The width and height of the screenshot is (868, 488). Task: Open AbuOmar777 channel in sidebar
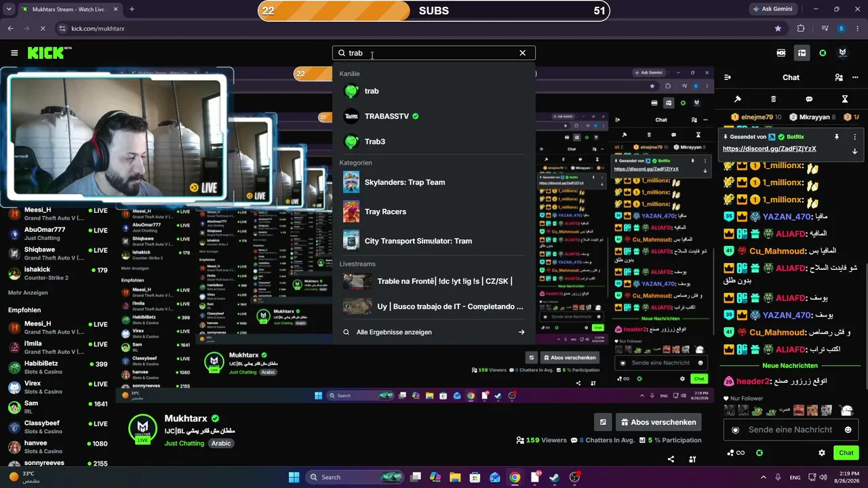[x=58, y=233]
